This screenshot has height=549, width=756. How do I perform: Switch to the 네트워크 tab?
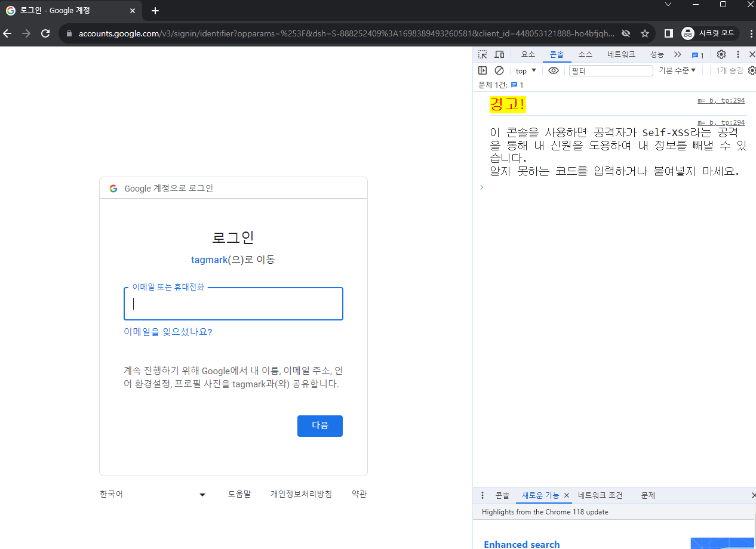point(621,54)
